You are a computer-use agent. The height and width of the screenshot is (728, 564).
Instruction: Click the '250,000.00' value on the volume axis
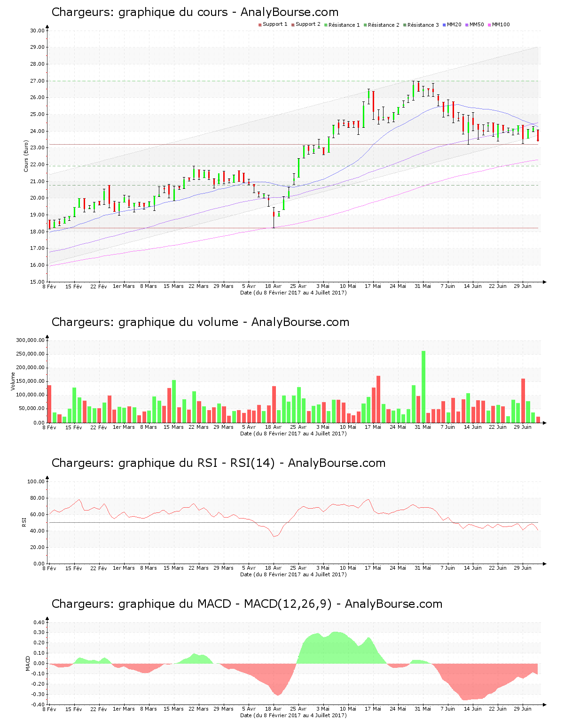(31, 354)
